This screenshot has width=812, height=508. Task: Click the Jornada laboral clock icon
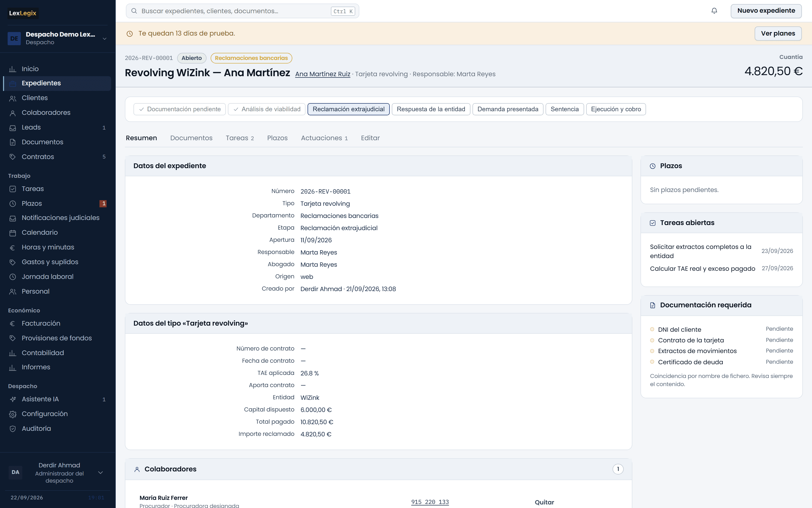click(x=13, y=277)
